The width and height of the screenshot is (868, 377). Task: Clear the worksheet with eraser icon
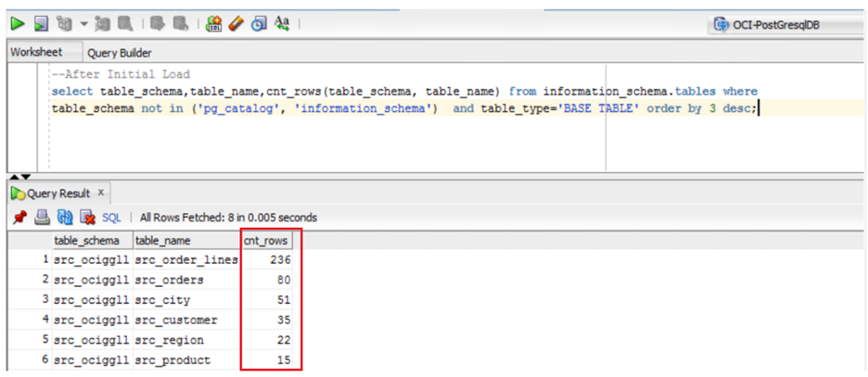(x=236, y=24)
